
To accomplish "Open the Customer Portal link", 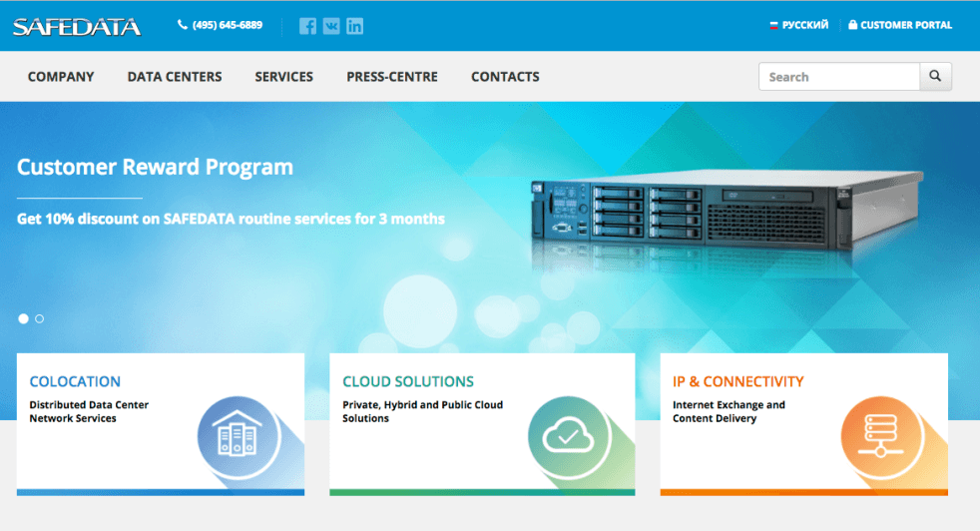I will [x=900, y=25].
